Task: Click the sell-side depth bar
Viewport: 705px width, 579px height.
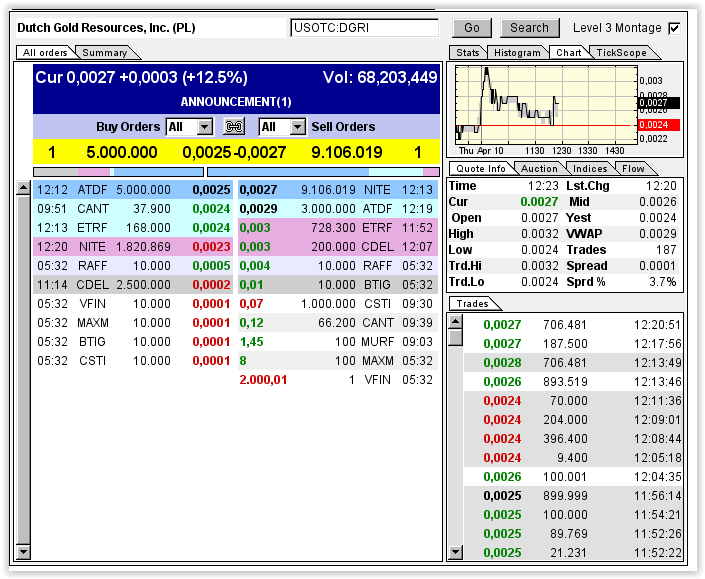Action: coord(323,172)
